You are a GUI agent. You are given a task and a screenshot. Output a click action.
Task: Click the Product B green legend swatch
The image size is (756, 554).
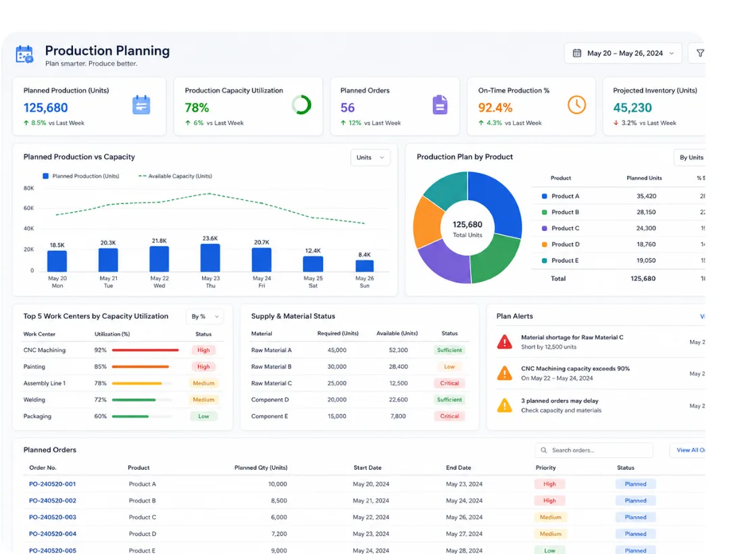[545, 212]
